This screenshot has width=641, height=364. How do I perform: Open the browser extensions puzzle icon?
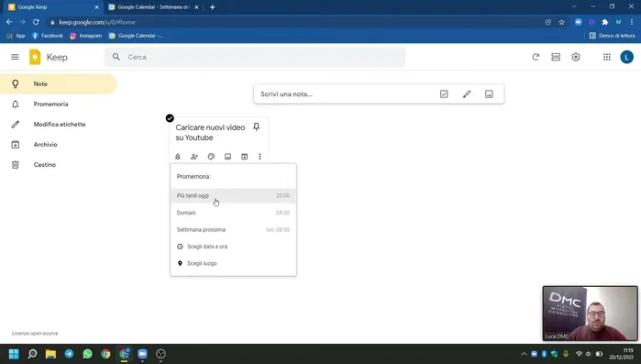[605, 22]
